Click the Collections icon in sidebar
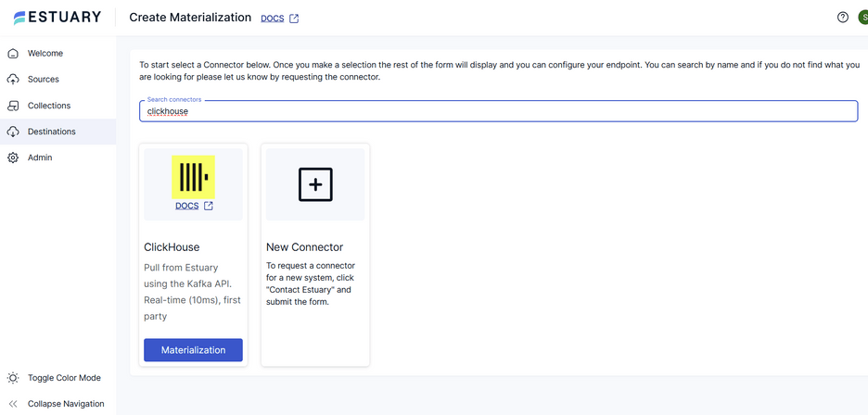This screenshot has width=868, height=415. click(13, 106)
